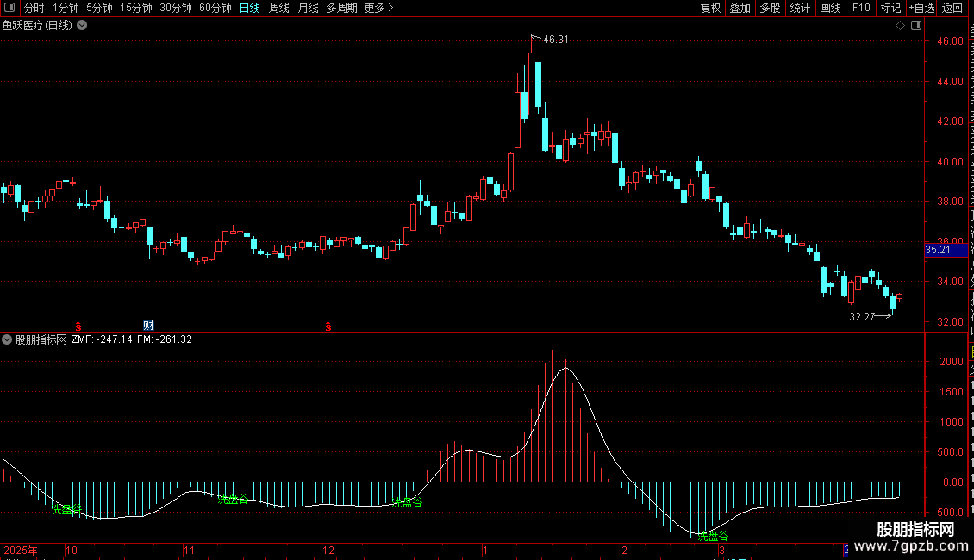Click the 复权 adjustment button
This screenshot has height=560, width=974.
[710, 8]
